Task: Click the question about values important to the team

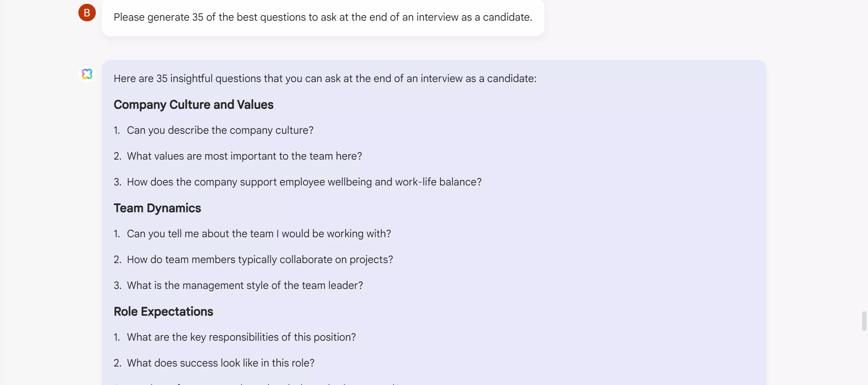Action: click(x=244, y=156)
